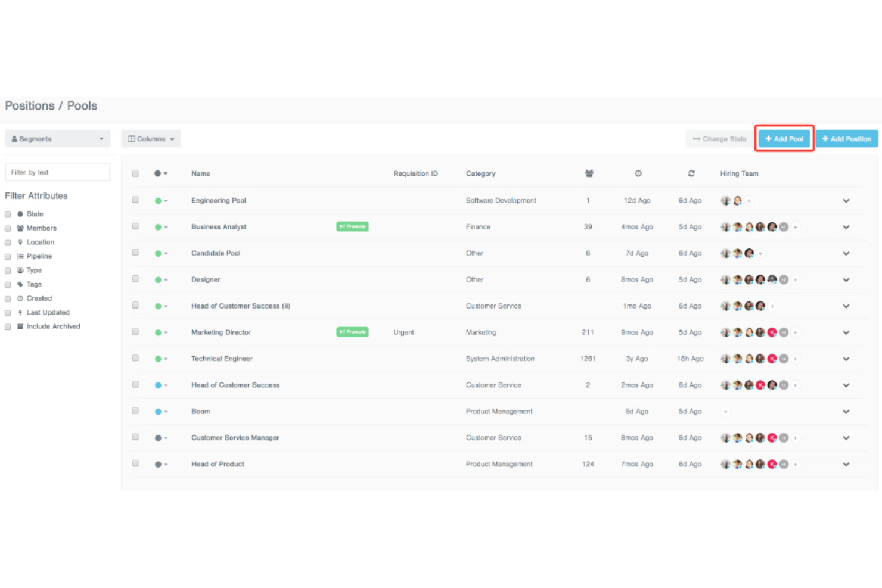
Task: Click the Change State button
Action: [719, 139]
